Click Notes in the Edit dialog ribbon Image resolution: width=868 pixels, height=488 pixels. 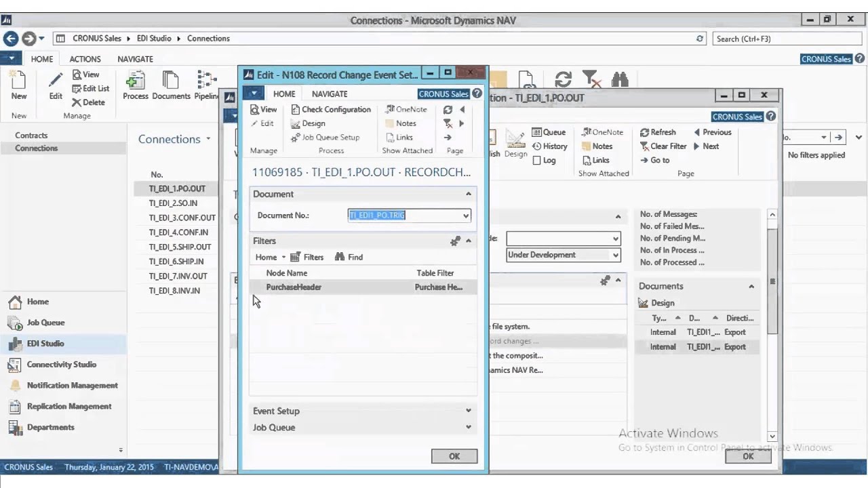coord(400,123)
